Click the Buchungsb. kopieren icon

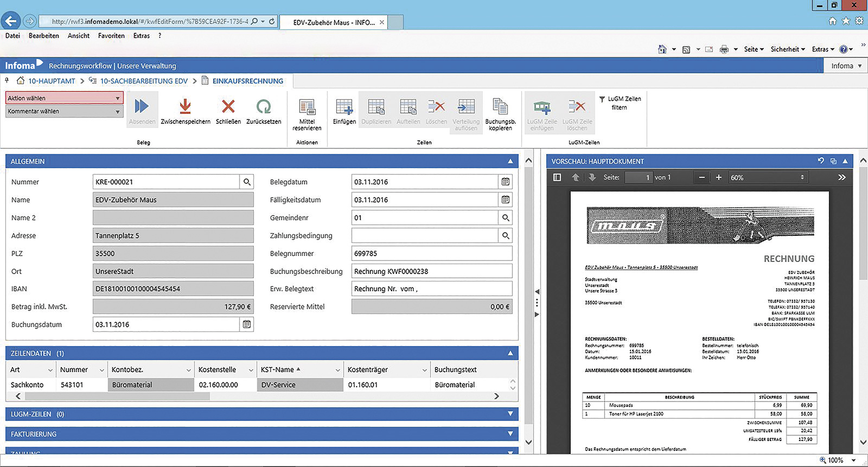click(x=500, y=107)
